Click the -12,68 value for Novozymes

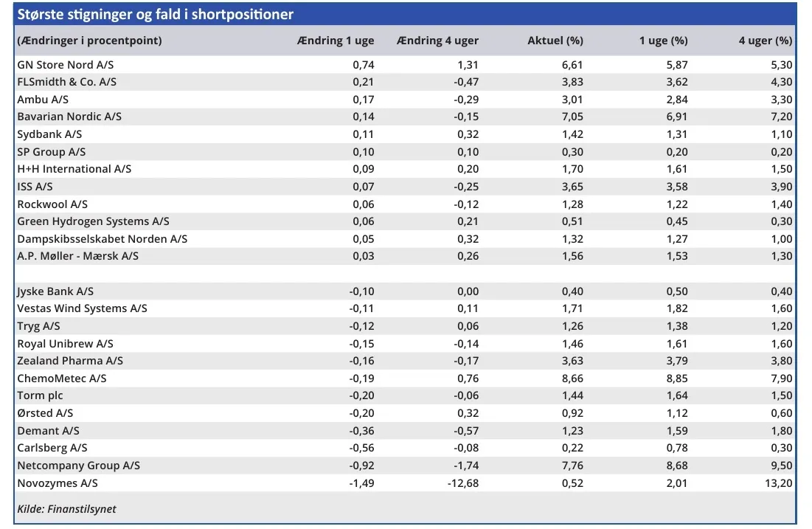coord(462,483)
